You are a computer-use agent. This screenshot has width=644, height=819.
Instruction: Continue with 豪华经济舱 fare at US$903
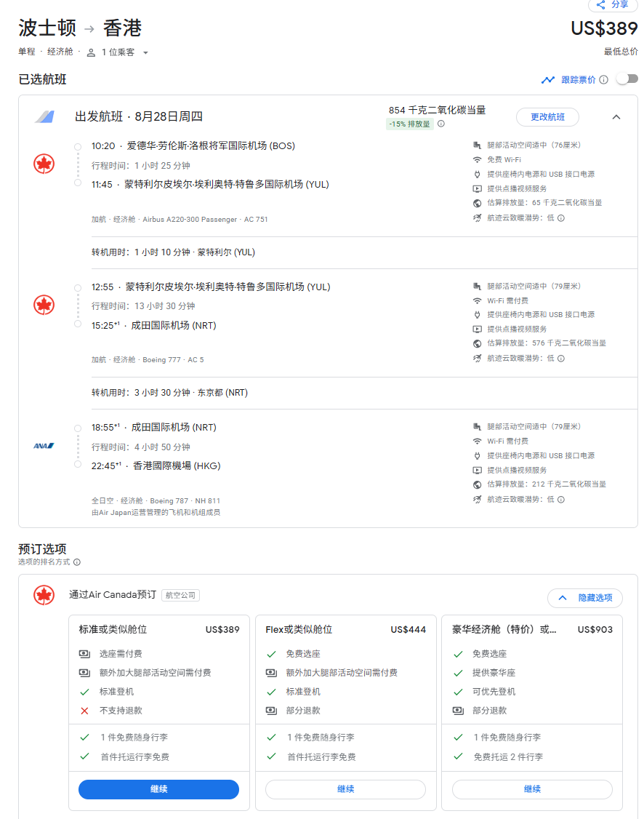point(532,789)
